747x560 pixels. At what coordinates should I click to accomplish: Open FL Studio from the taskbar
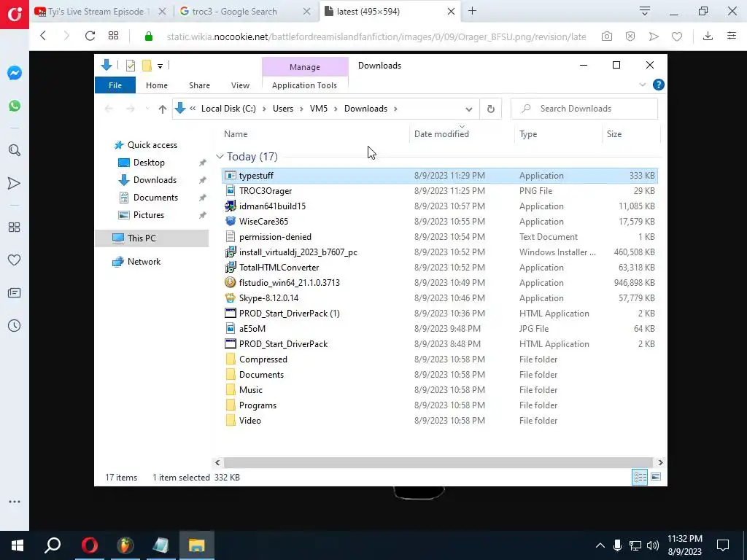pos(125,545)
